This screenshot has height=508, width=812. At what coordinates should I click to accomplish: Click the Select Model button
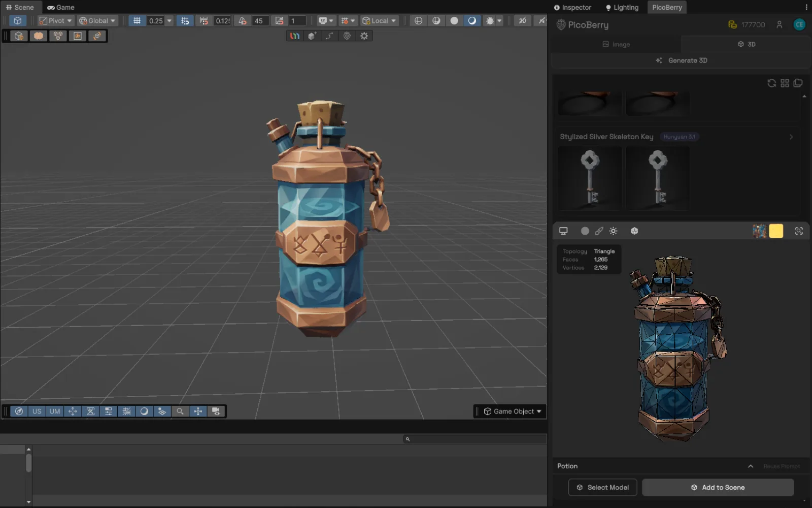602,488
